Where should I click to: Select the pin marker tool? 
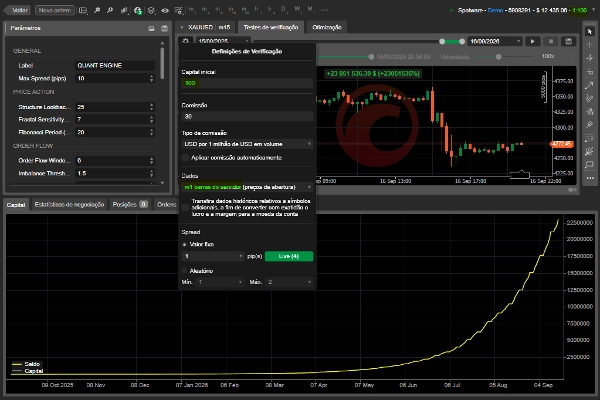[590, 125]
